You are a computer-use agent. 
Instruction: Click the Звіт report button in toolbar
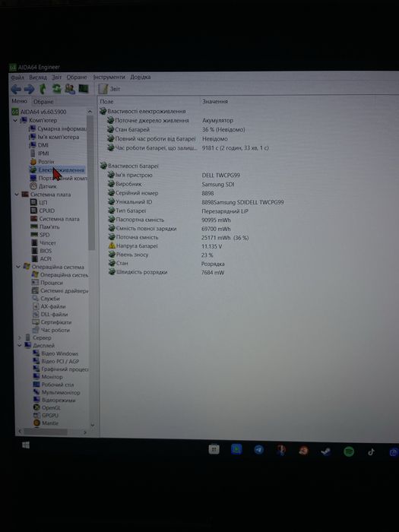(109, 89)
